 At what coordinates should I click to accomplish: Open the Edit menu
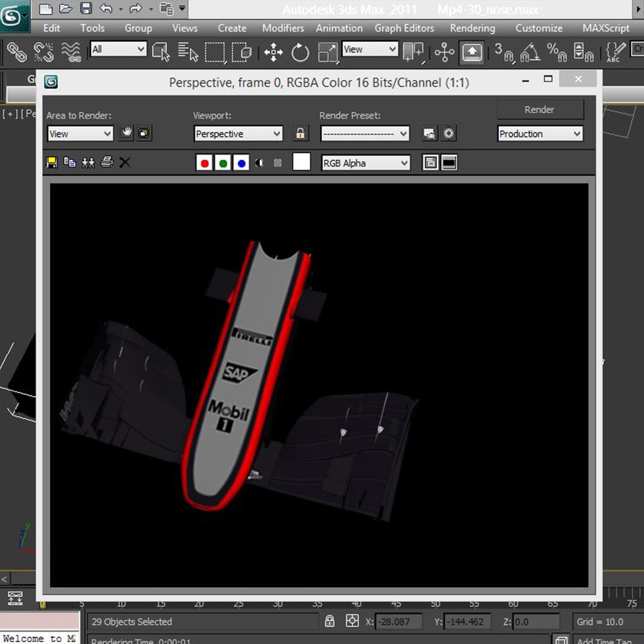tap(51, 28)
